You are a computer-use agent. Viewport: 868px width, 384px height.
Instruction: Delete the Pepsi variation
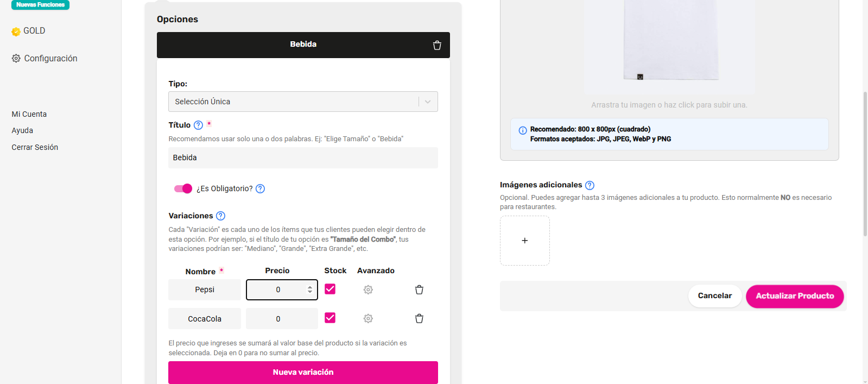pos(419,290)
